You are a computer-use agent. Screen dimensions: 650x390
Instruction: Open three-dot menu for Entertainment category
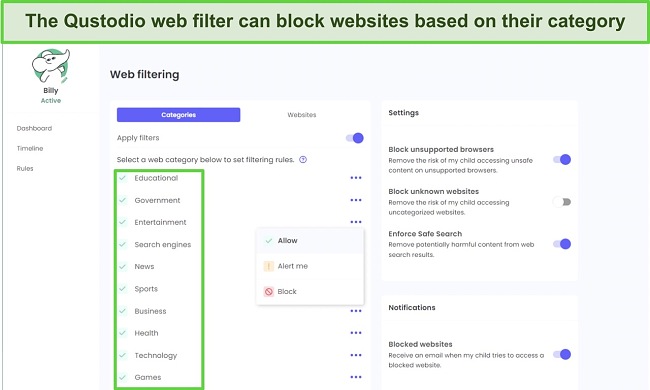[356, 222]
